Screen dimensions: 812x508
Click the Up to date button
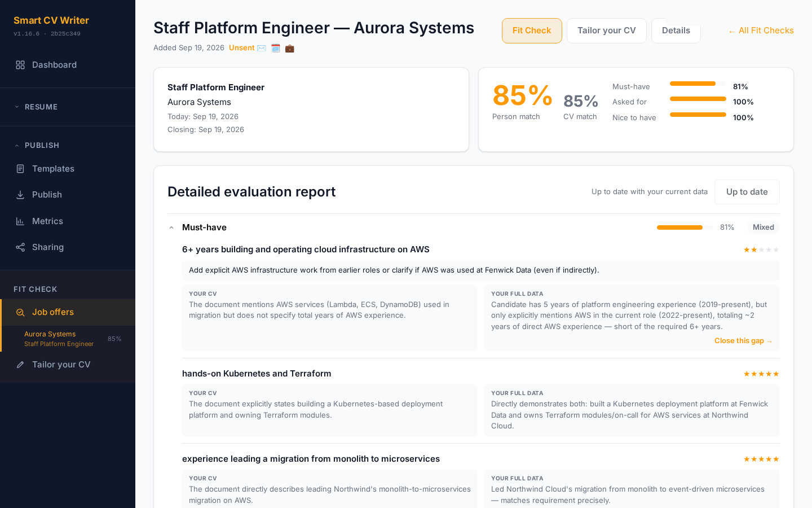pyautogui.click(x=747, y=192)
